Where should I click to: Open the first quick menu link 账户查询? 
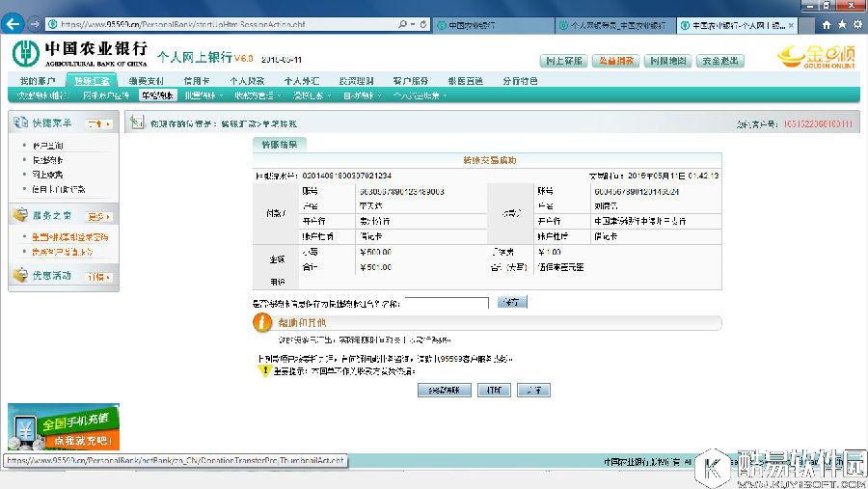point(47,146)
